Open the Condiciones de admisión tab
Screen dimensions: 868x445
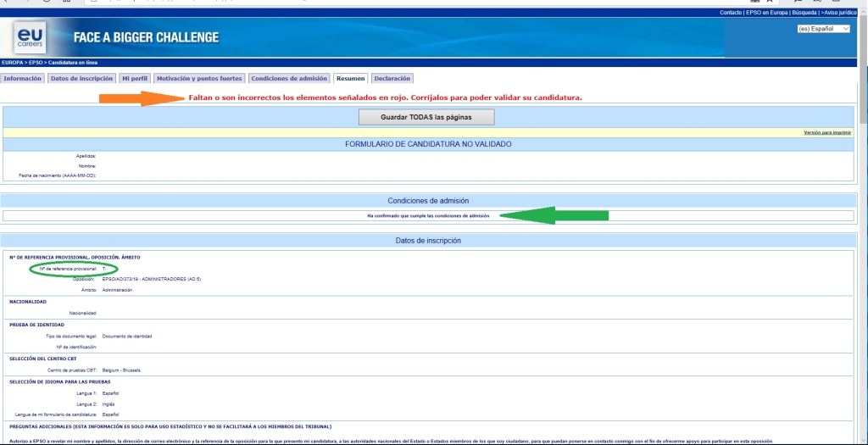click(289, 78)
